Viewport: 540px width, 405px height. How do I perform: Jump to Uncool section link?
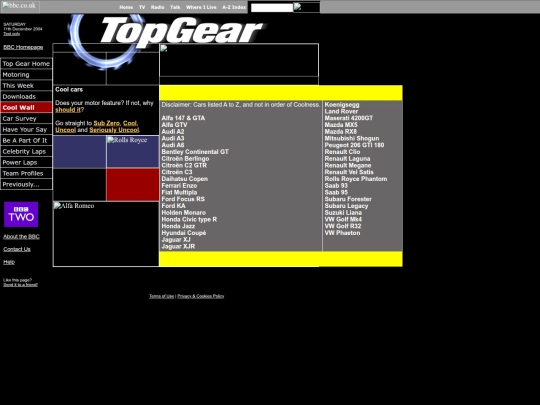pos(65,130)
